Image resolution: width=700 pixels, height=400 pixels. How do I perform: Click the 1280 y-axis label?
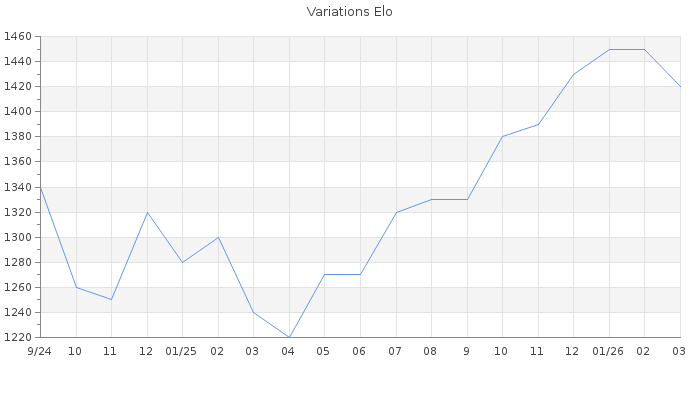tap(16, 262)
